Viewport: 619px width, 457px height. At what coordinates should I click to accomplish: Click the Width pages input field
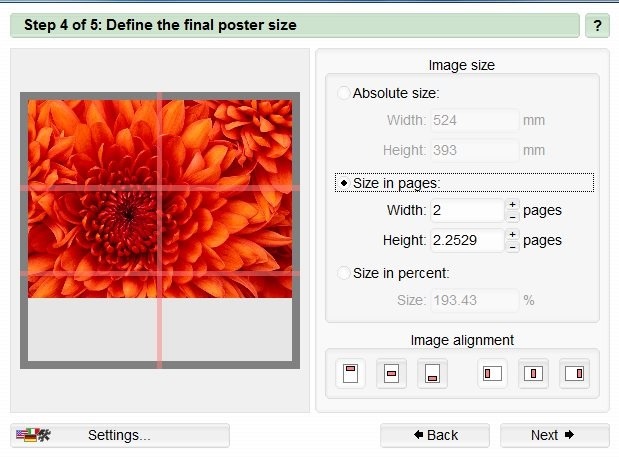pos(466,210)
